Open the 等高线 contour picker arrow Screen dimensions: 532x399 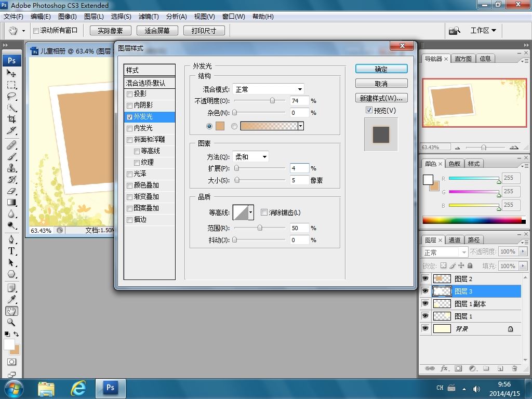pyautogui.click(x=251, y=212)
